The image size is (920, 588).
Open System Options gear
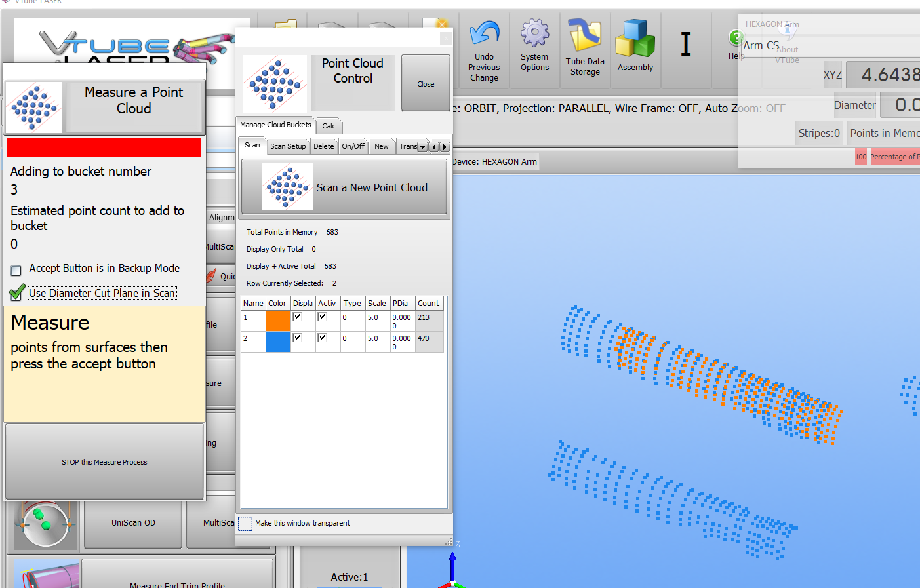[x=534, y=33]
